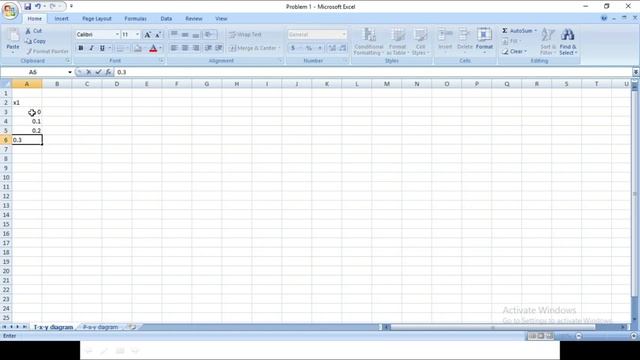640x360 pixels.
Task: Click the zoom slider in status bar
Action: click(606, 336)
